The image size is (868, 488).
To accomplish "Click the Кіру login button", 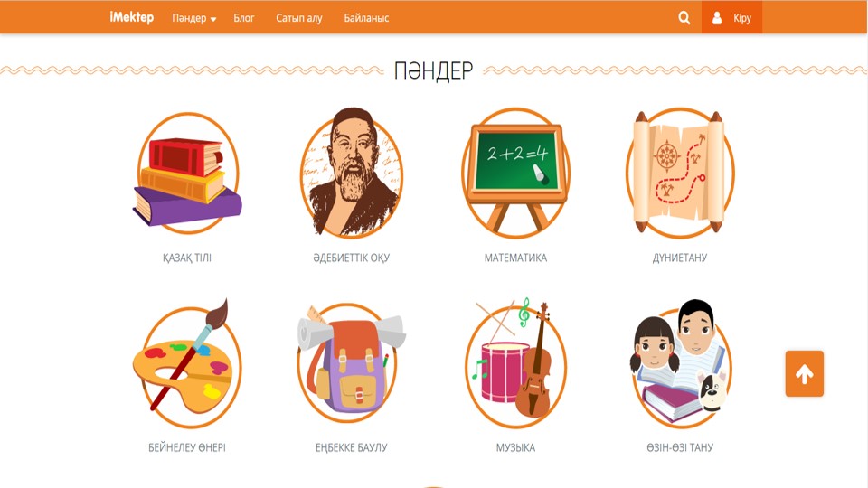I will coord(731,17).
